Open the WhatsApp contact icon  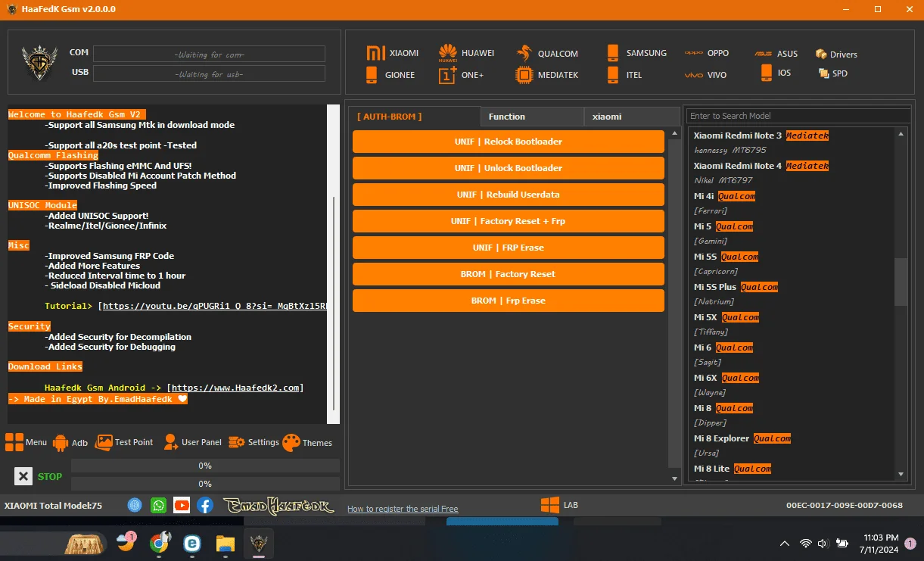point(158,505)
